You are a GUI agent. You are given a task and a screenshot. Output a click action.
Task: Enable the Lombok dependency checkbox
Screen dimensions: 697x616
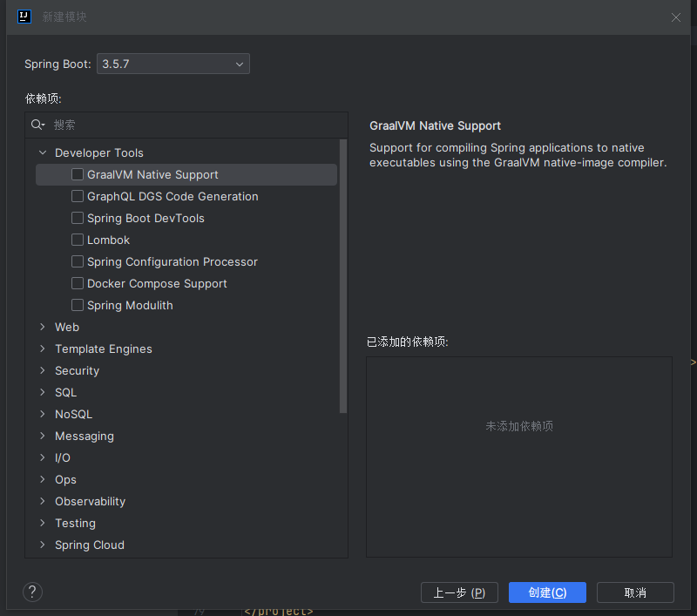click(x=78, y=240)
